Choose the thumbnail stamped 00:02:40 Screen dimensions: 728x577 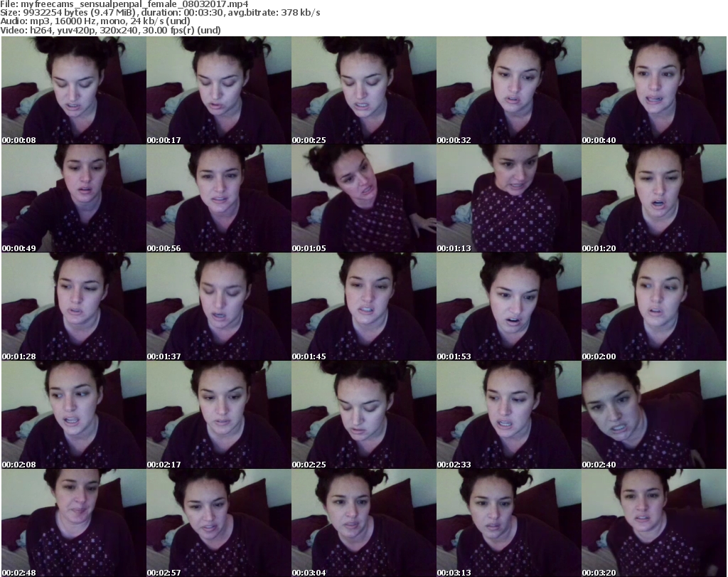click(x=654, y=415)
